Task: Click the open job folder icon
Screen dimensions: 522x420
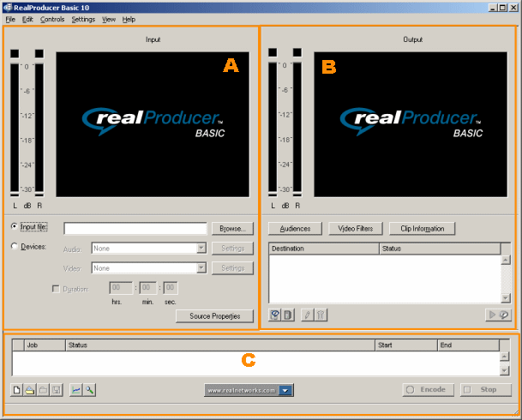Action: click(x=30, y=390)
